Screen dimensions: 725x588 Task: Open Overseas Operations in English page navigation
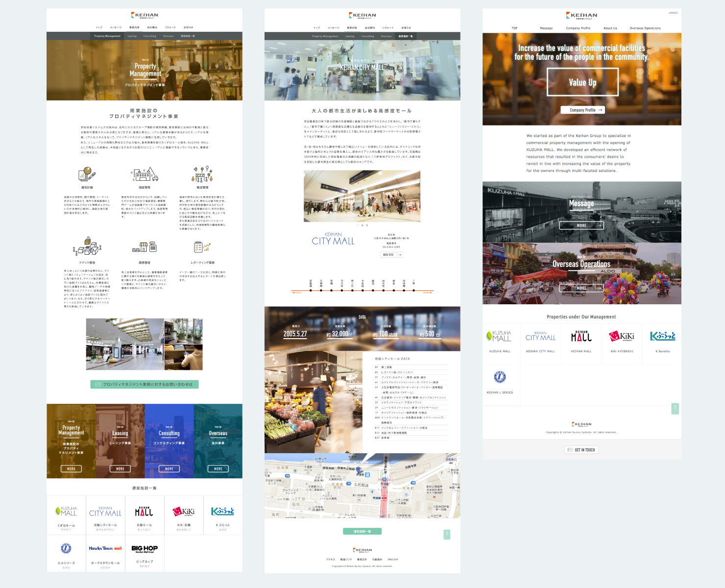(x=645, y=28)
